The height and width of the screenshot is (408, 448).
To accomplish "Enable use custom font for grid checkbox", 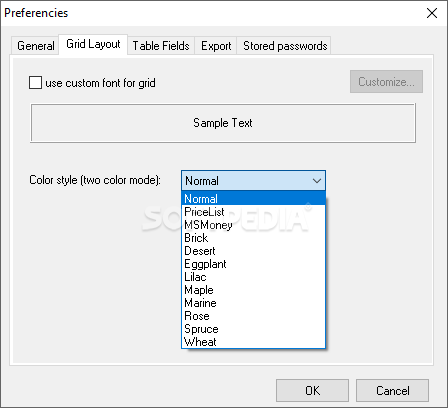I will coord(35,83).
